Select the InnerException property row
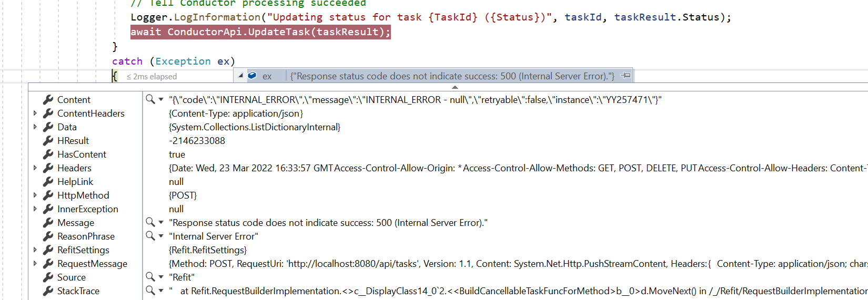 88,209
